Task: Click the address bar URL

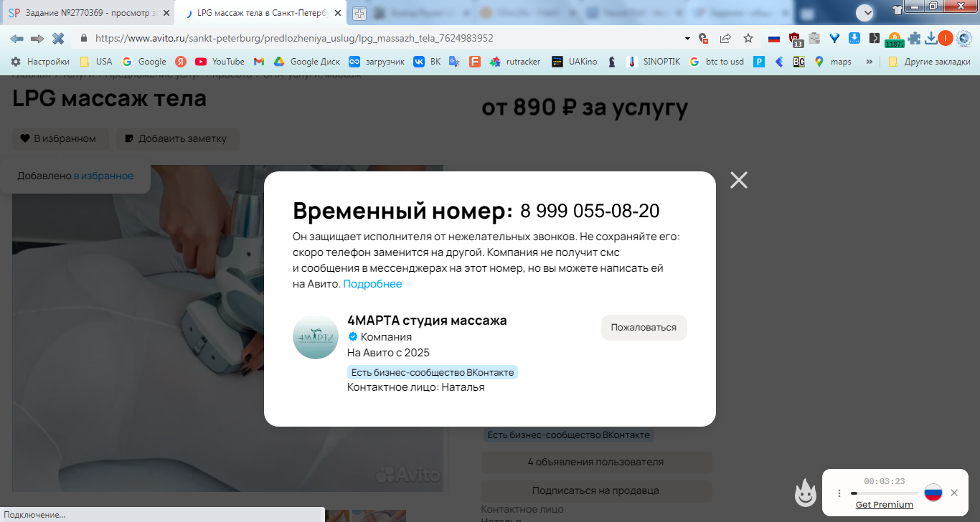Action: pos(294,38)
